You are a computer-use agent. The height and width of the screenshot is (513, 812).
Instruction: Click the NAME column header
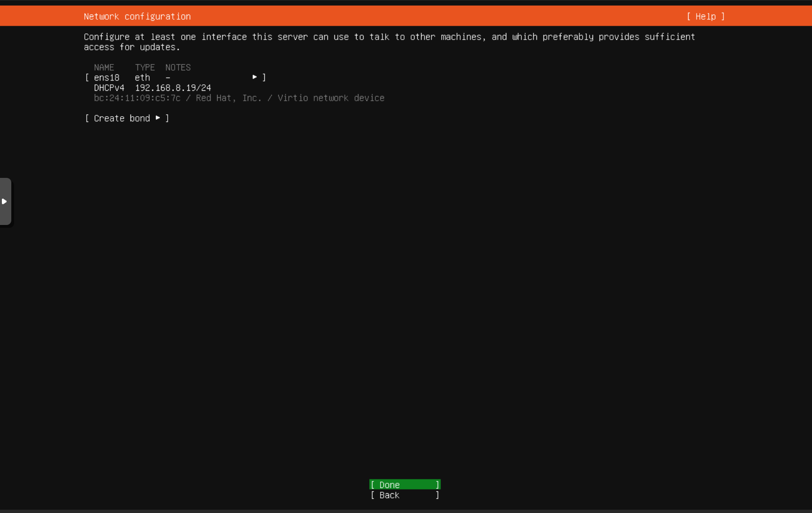pyautogui.click(x=104, y=67)
